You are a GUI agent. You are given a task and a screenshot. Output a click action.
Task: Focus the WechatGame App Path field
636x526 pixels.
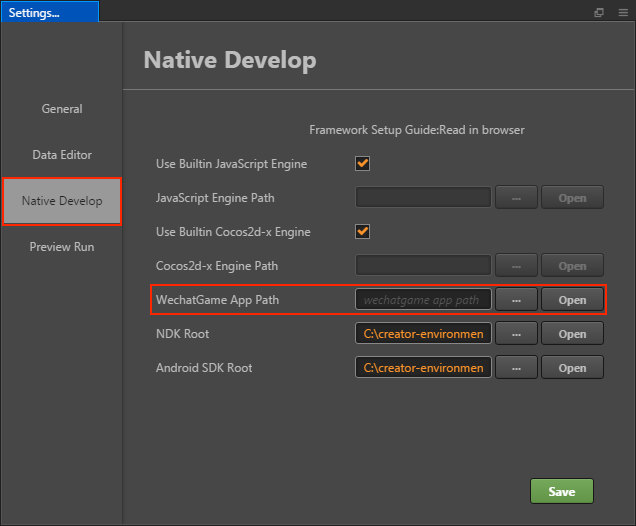[x=423, y=300]
